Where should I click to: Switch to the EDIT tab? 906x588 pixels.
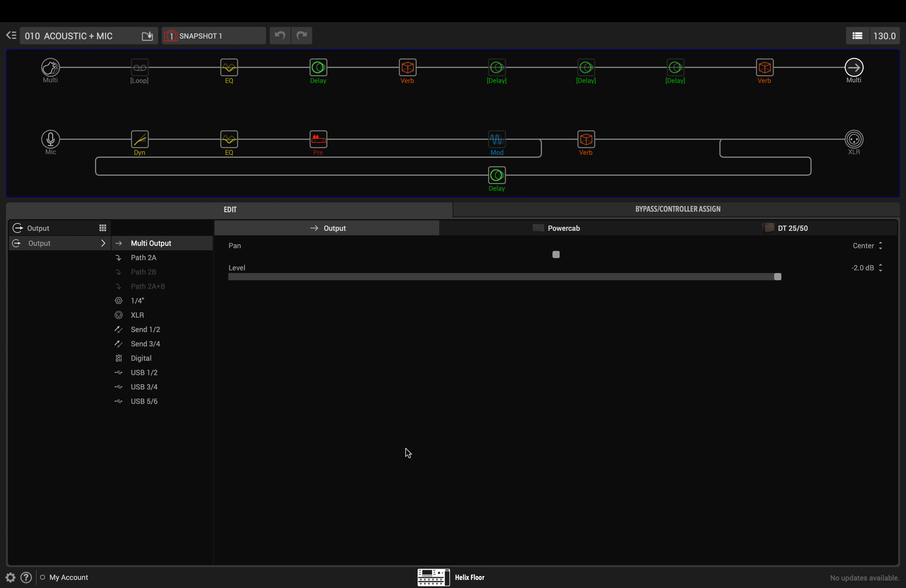coord(230,210)
